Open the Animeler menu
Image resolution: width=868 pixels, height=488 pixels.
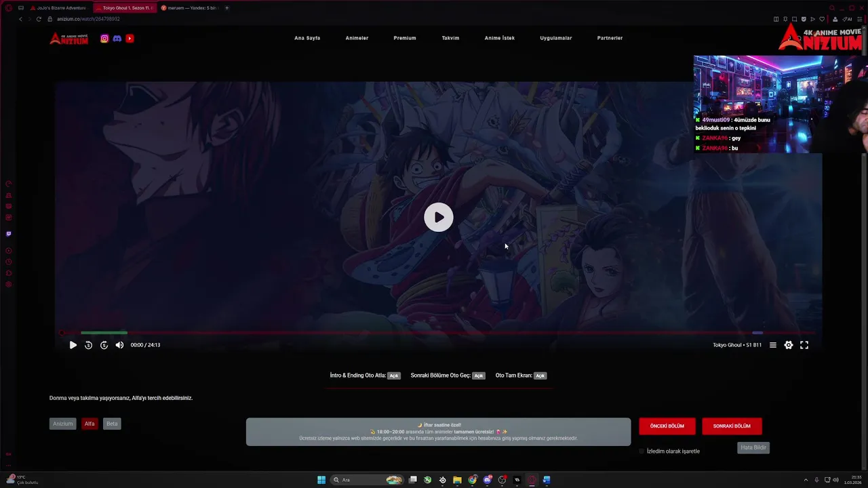click(x=357, y=38)
